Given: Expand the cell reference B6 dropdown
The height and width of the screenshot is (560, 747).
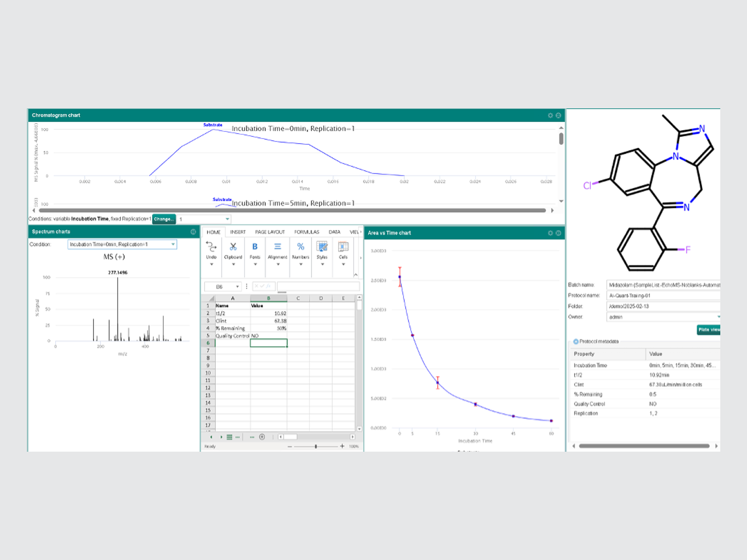Looking at the screenshot, I should [237, 287].
